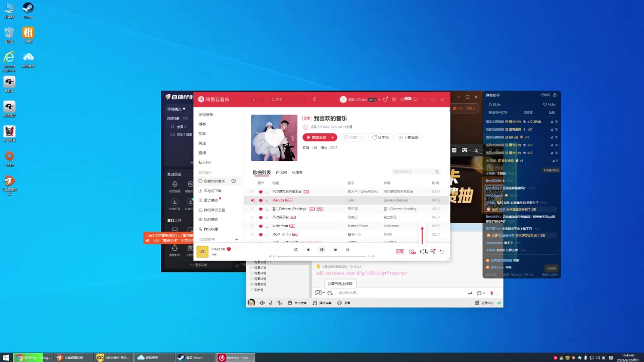Switch NetEase Music to mini mode
Viewport: 644px width, 362px height.
pos(415,100)
